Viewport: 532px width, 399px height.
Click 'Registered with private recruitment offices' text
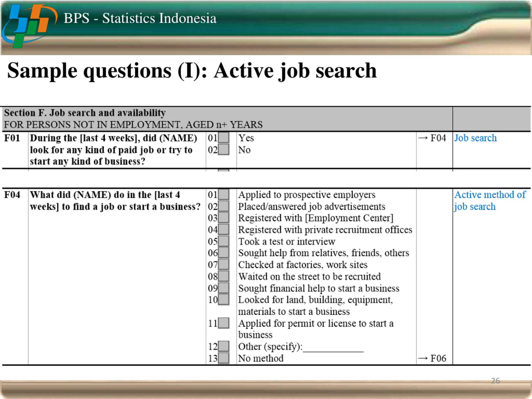(325, 230)
